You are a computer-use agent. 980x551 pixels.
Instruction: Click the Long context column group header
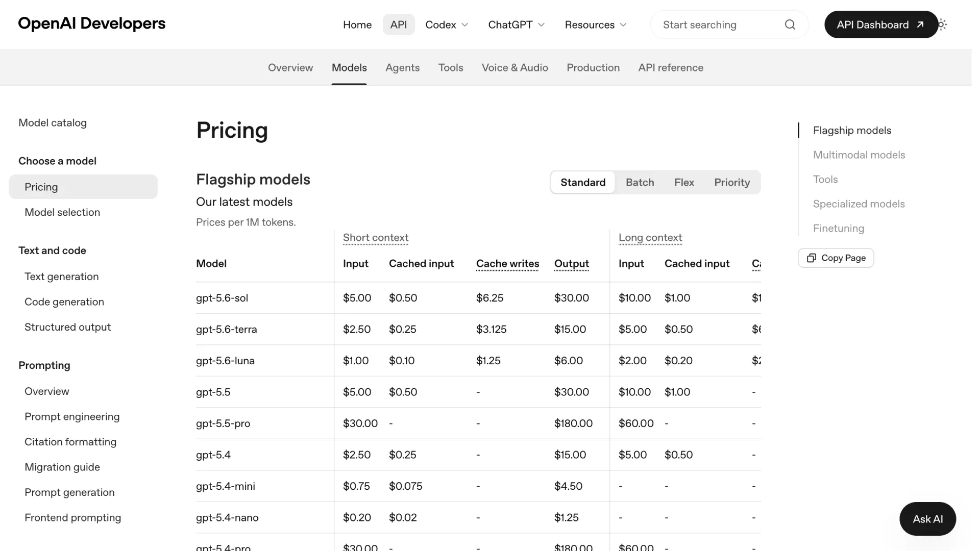click(x=650, y=238)
